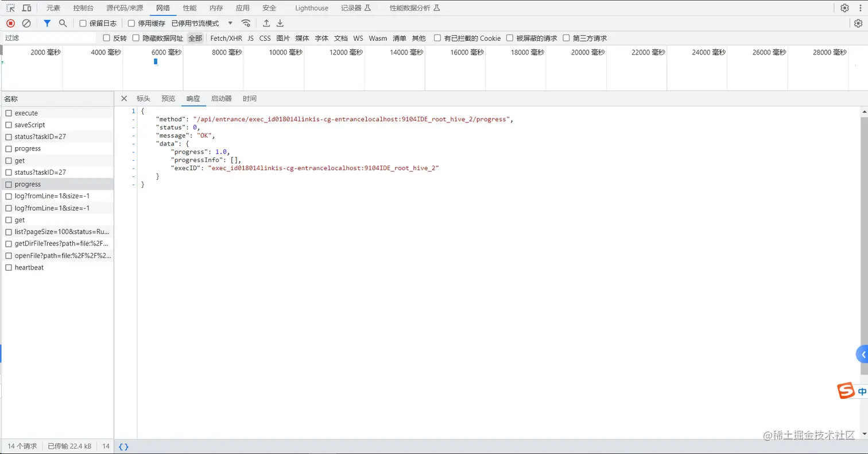The width and height of the screenshot is (868, 454).
Task: Open the network conditions wifi icon
Action: 246,23
